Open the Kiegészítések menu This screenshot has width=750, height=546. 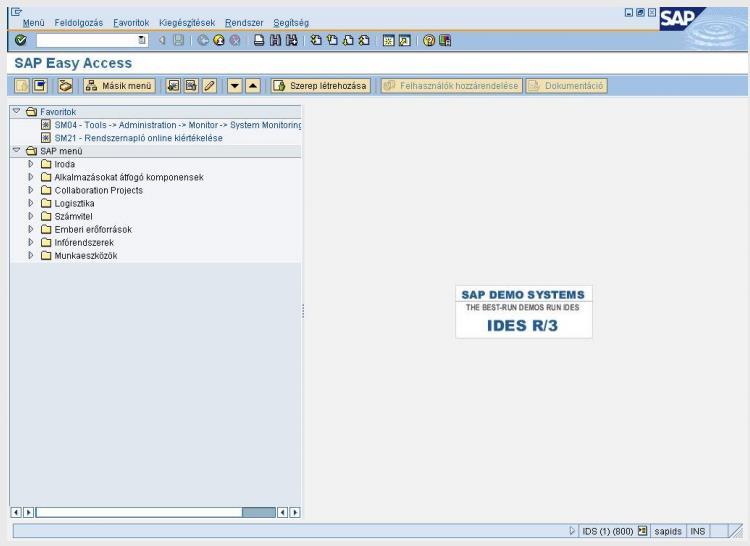[x=187, y=23]
